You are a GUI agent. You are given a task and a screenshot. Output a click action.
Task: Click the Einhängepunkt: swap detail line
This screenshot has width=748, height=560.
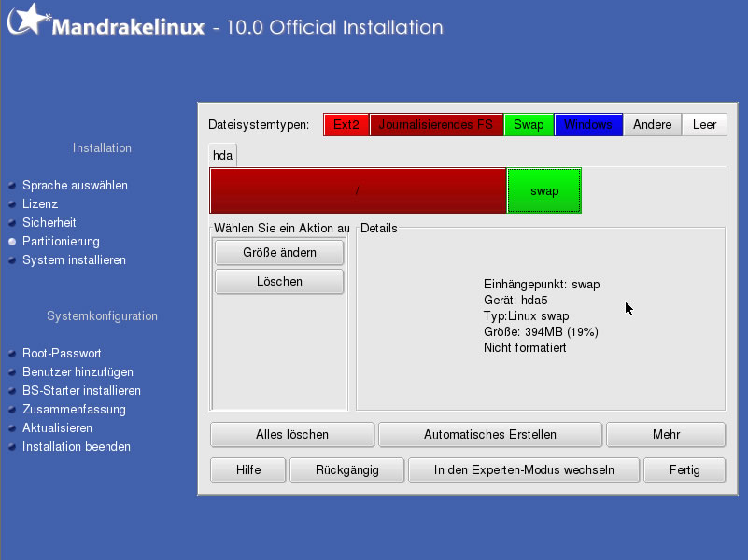[542, 285]
